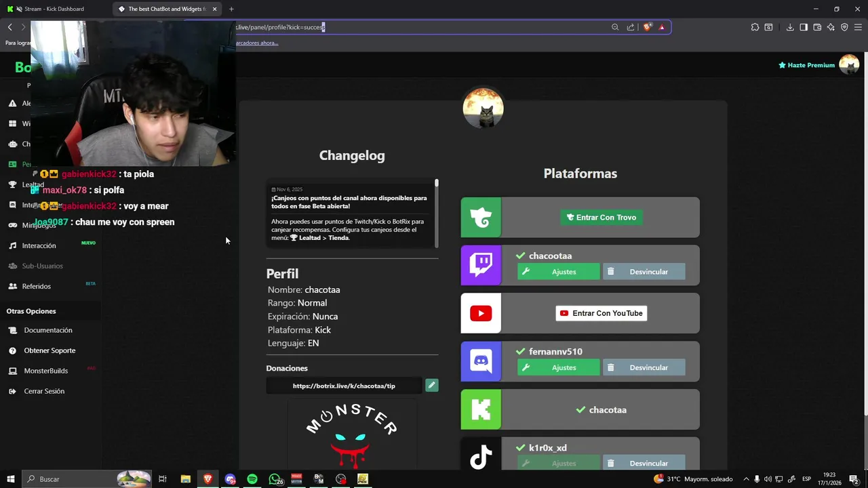Open Brave Wallet icon
Image resolution: width=868 pixels, height=488 pixels.
(x=817, y=27)
